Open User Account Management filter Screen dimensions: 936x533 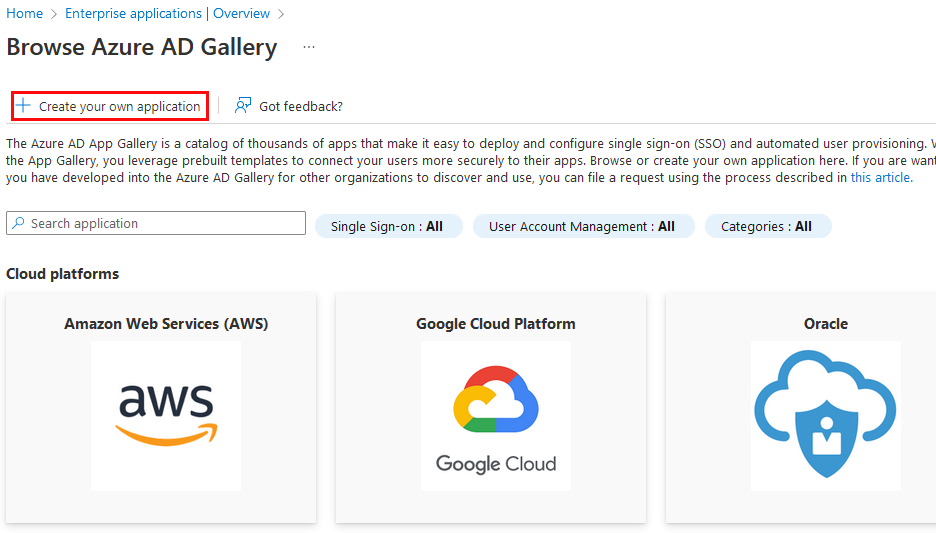583,226
